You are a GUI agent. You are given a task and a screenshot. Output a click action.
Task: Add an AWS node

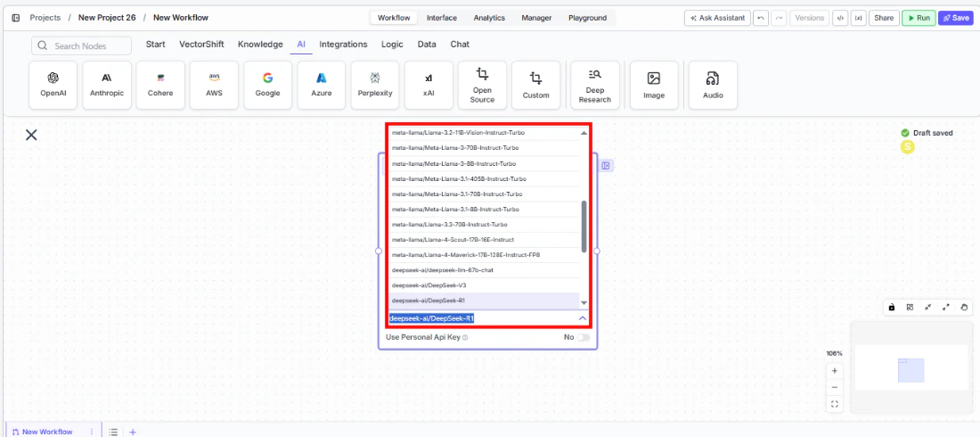pyautogui.click(x=215, y=85)
